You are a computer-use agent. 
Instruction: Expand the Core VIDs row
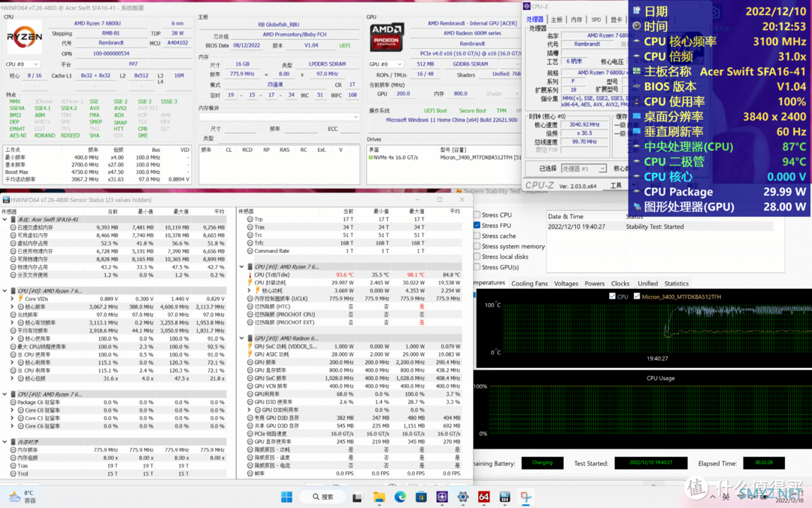[13, 299]
